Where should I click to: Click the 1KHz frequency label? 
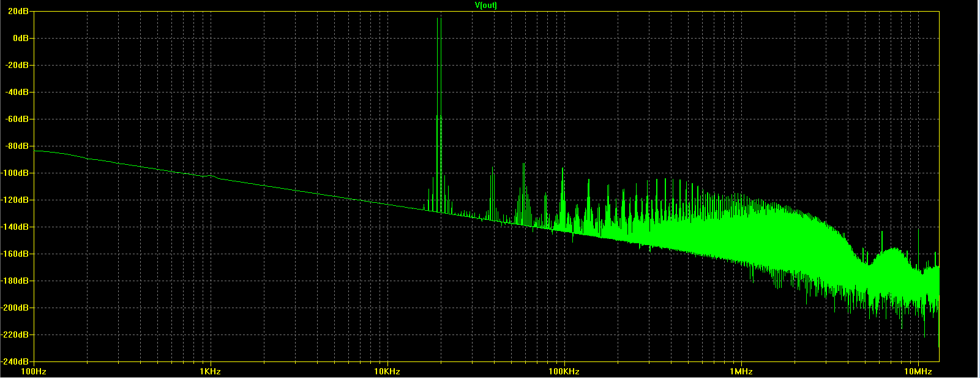pos(211,372)
